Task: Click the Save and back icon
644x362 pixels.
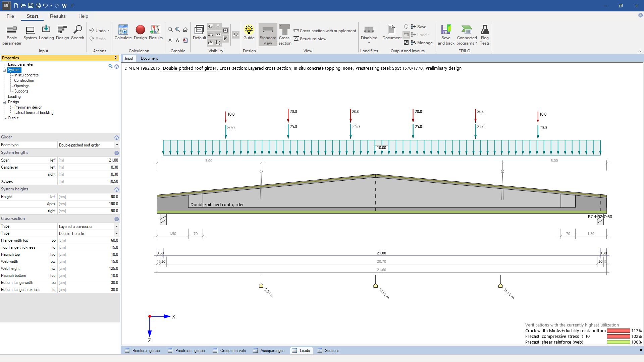Action: click(x=446, y=34)
